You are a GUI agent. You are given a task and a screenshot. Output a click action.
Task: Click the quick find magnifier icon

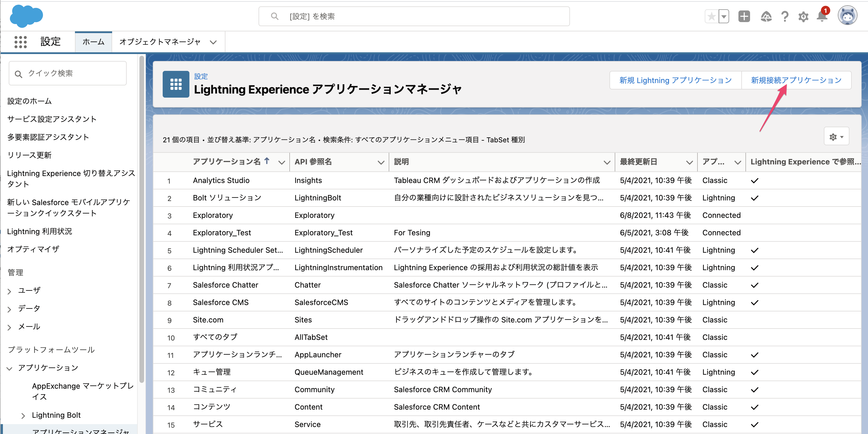click(x=19, y=74)
